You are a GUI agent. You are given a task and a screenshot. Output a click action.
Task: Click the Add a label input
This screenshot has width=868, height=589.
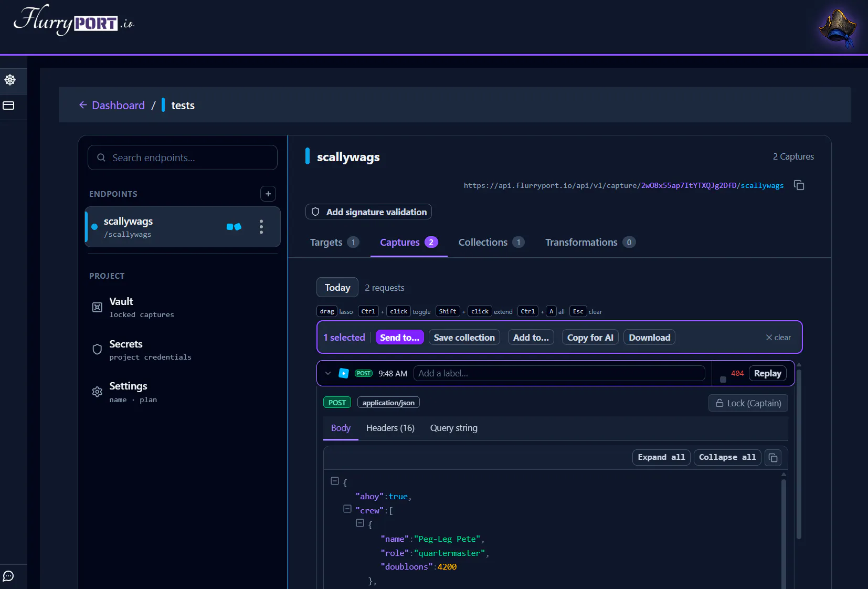point(559,373)
